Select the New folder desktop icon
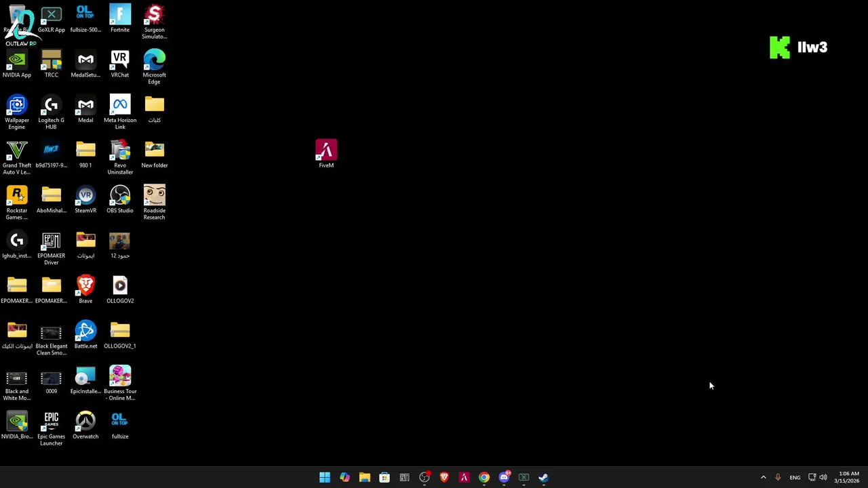Image resolution: width=868 pixels, height=488 pixels. pyautogui.click(x=154, y=155)
